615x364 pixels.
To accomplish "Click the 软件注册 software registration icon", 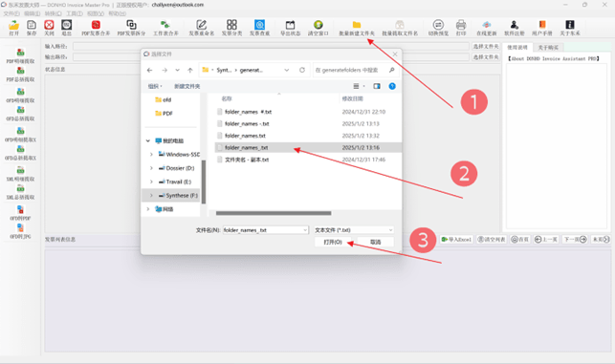I will [515, 25].
